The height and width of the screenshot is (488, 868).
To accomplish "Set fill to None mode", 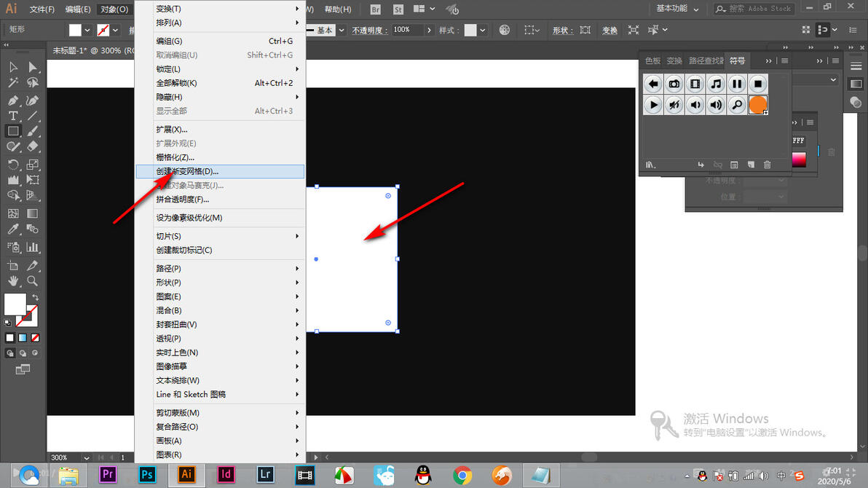I will pyautogui.click(x=36, y=338).
